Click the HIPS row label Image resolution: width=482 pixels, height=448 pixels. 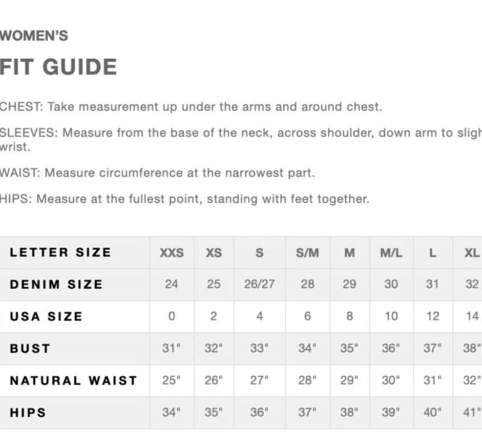[x=28, y=412]
